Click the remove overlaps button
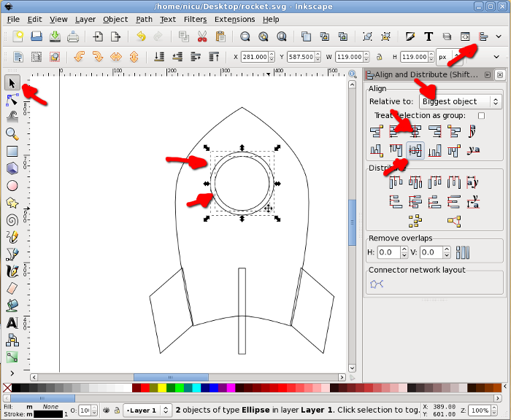Image resolution: width=511 pixels, height=420 pixels. coord(463,252)
